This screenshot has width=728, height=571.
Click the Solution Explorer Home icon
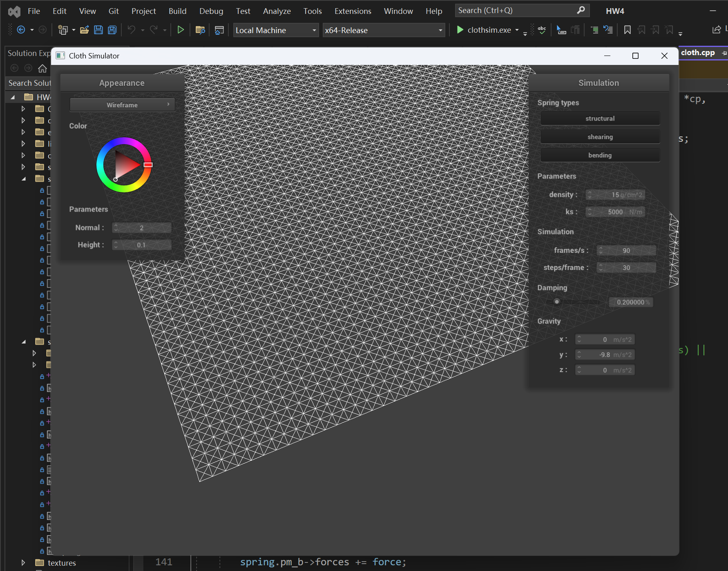click(42, 68)
